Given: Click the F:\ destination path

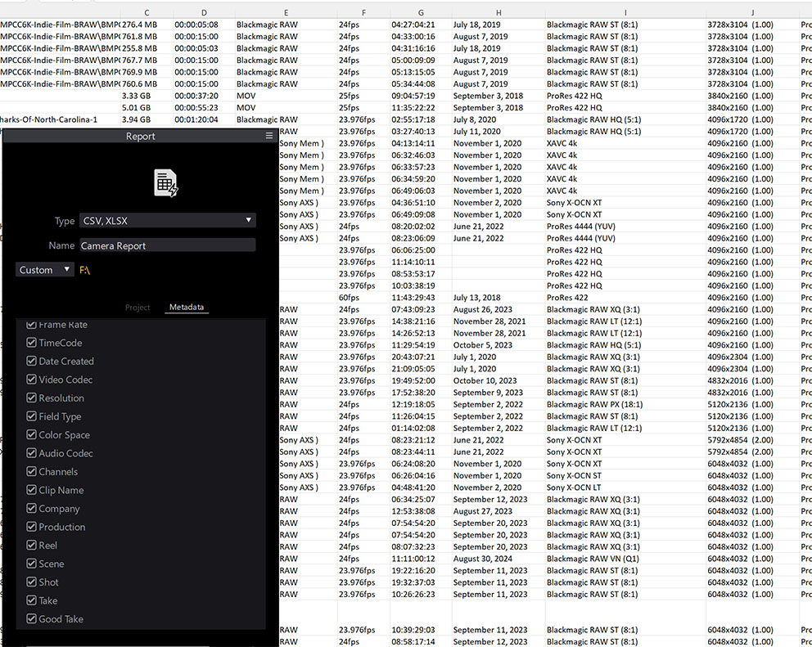Looking at the screenshot, I should pyautogui.click(x=84, y=270).
